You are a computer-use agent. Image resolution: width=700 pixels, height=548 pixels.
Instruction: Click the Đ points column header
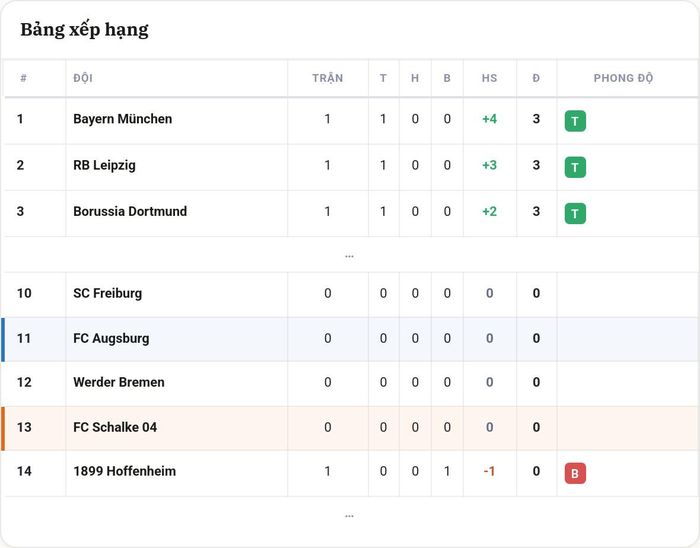point(536,78)
